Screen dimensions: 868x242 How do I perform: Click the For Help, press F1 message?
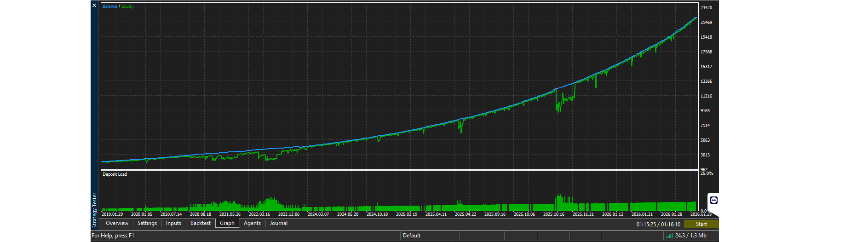(113, 236)
